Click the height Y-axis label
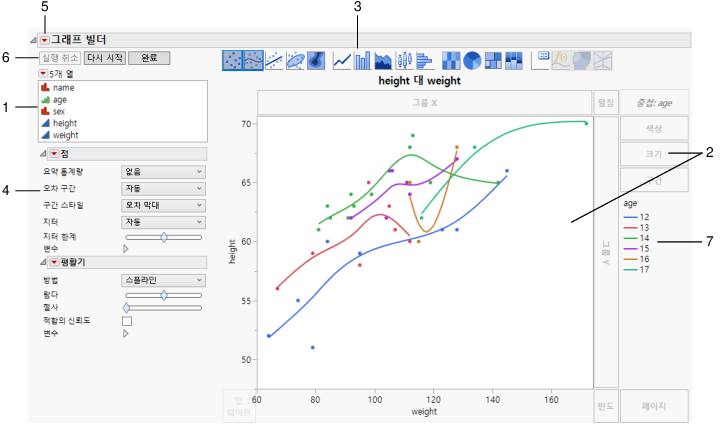 (x=232, y=252)
